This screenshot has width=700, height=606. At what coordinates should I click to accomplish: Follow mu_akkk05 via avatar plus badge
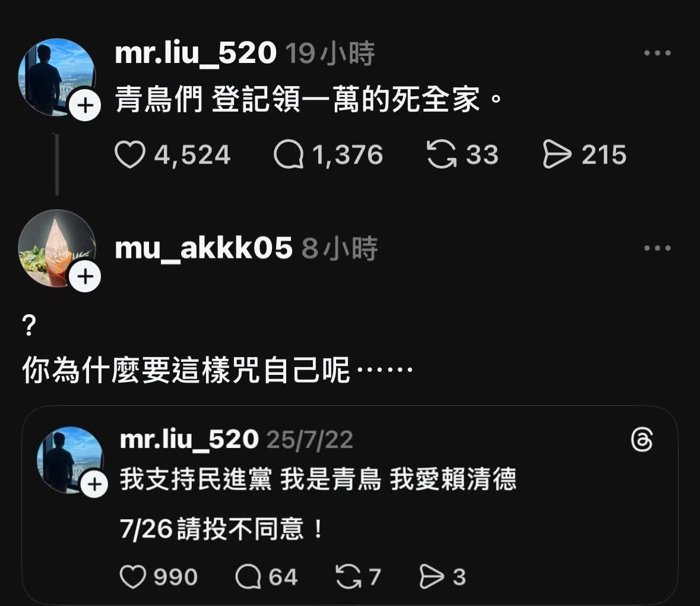(85, 276)
